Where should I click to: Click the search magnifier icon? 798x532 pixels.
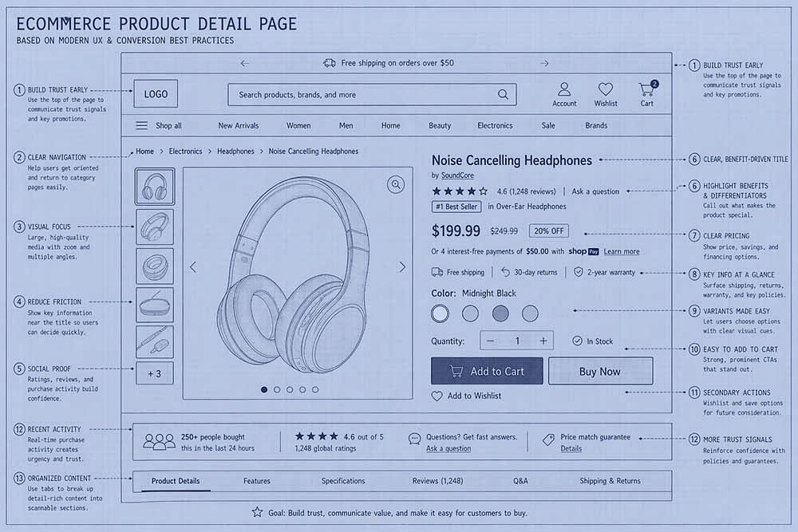pos(503,94)
